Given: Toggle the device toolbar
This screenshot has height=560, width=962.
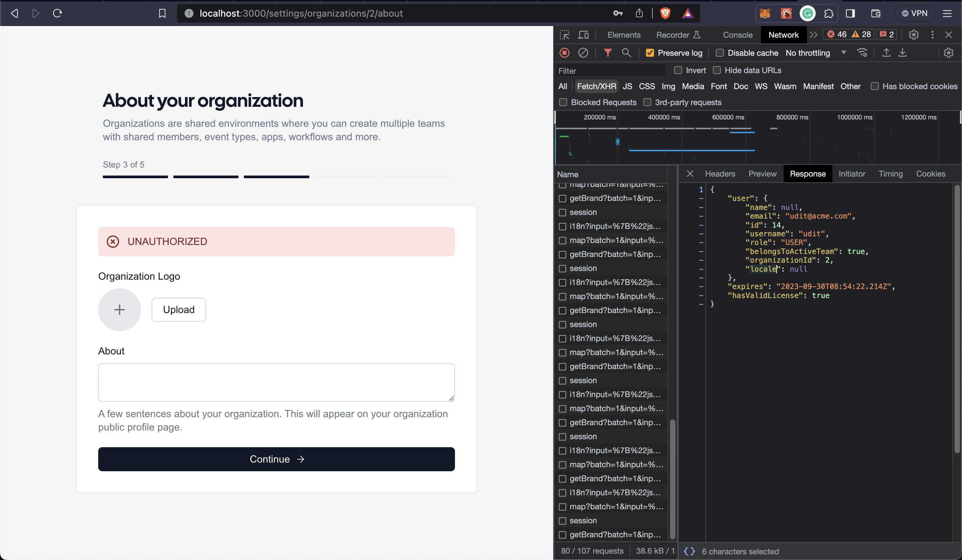Looking at the screenshot, I should tap(583, 35).
